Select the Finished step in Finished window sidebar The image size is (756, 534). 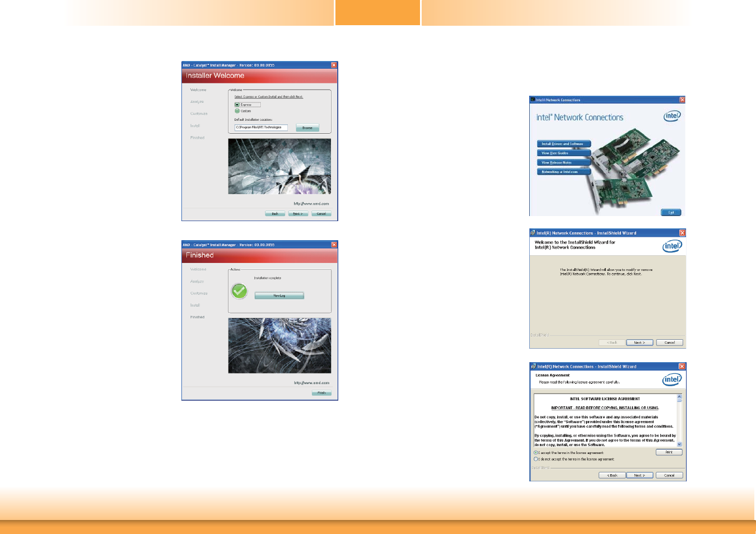[x=198, y=317]
